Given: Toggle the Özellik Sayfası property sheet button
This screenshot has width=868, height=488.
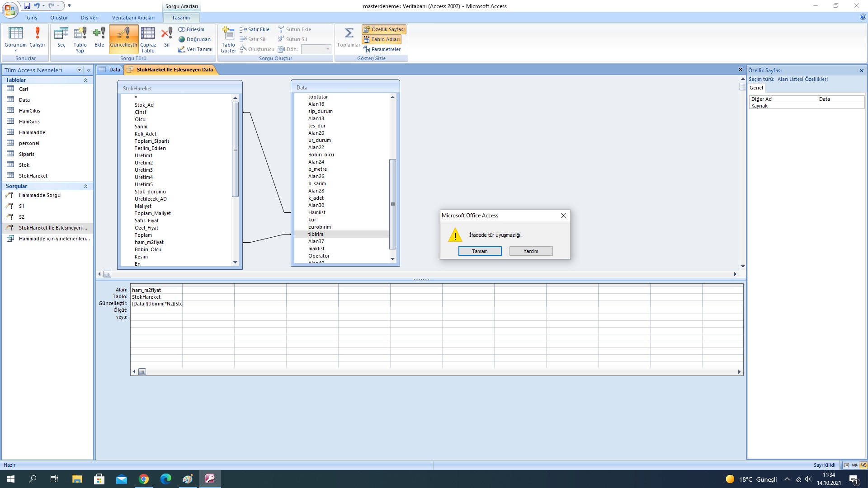Looking at the screenshot, I should tap(384, 29).
